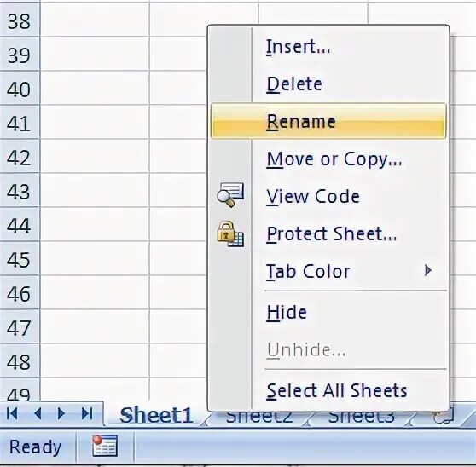
Task: Jump to last sheet tab arrow
Action: (87, 413)
